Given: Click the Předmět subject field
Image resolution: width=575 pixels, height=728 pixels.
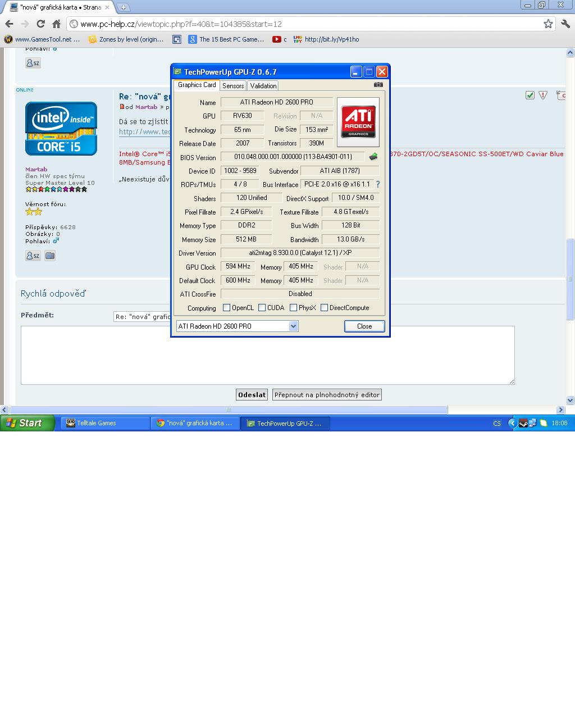Looking at the screenshot, I should click(x=142, y=316).
